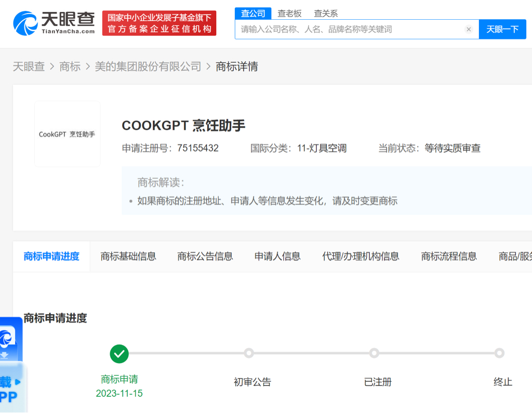Click 商标 in the breadcrumb trail
Viewport: 532px width, 413px height.
tap(70, 67)
